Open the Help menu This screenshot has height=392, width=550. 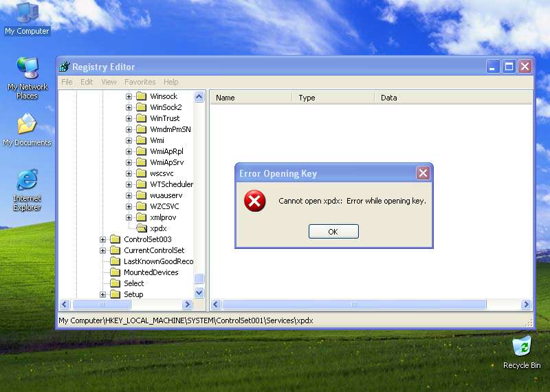(170, 82)
